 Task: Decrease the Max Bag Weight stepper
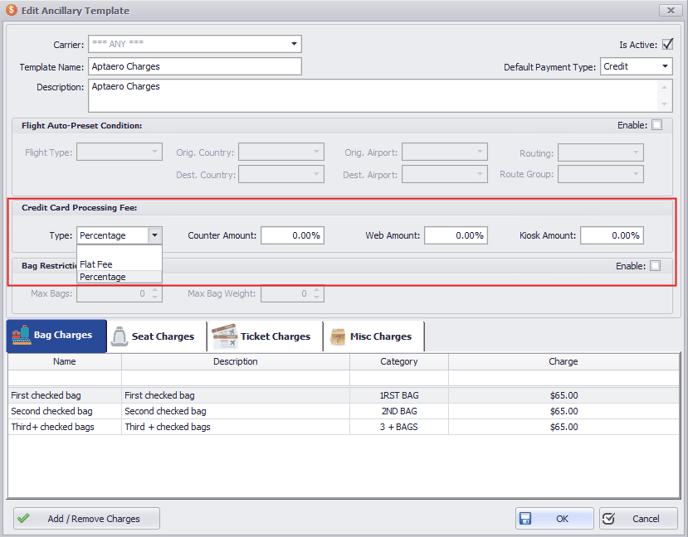[x=317, y=297]
